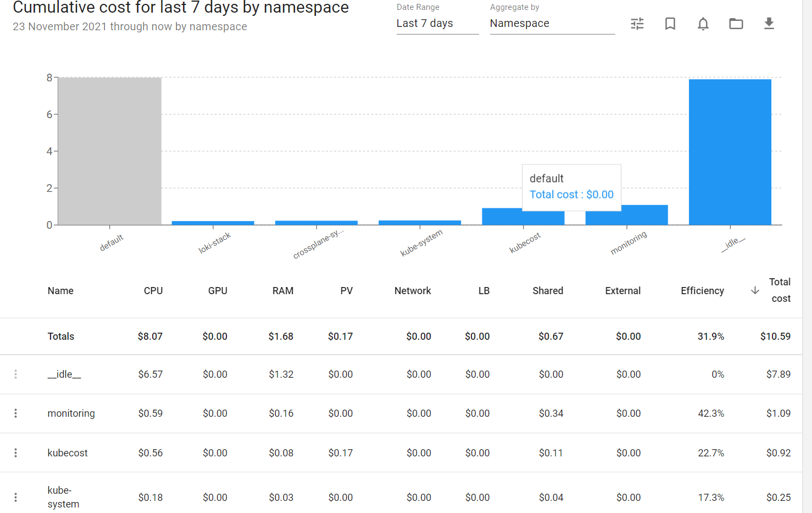Click Totals total cost $10.59

click(776, 337)
